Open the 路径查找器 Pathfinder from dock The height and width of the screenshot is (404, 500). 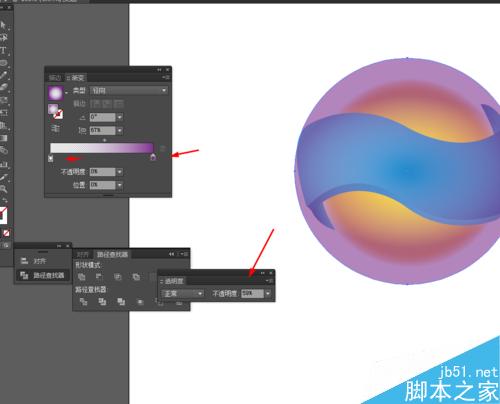pyautogui.click(x=43, y=275)
